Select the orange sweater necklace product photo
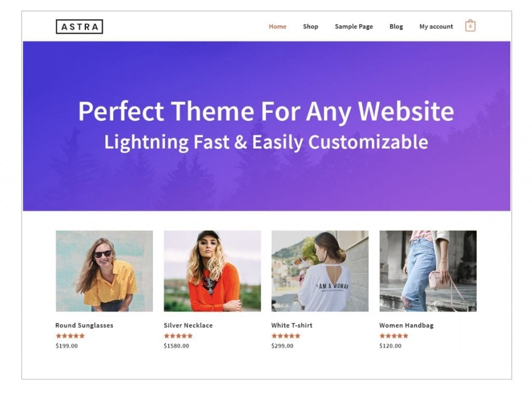The image size is (532, 406). coord(212,271)
